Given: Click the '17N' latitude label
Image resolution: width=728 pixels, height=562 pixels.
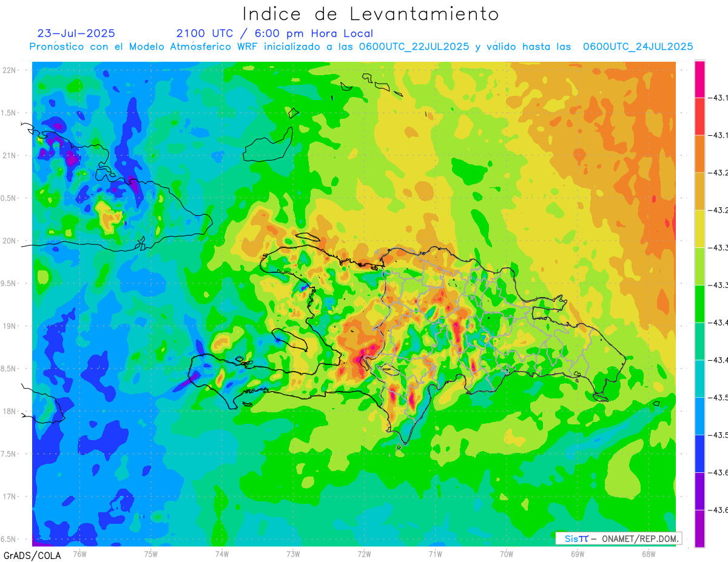Looking at the screenshot, I should pyautogui.click(x=9, y=497).
